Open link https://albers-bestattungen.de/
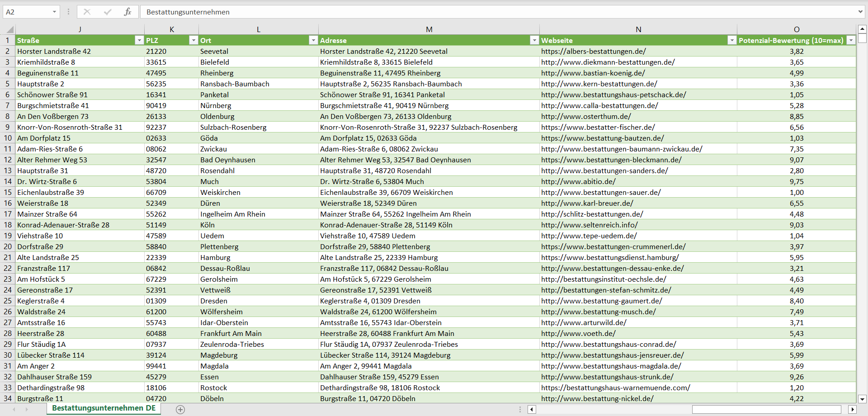This screenshot has width=868, height=416. (594, 51)
